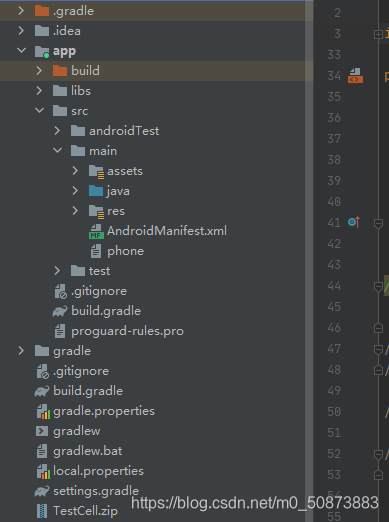
Task: Expand the res folder chevron
Action: (x=75, y=211)
